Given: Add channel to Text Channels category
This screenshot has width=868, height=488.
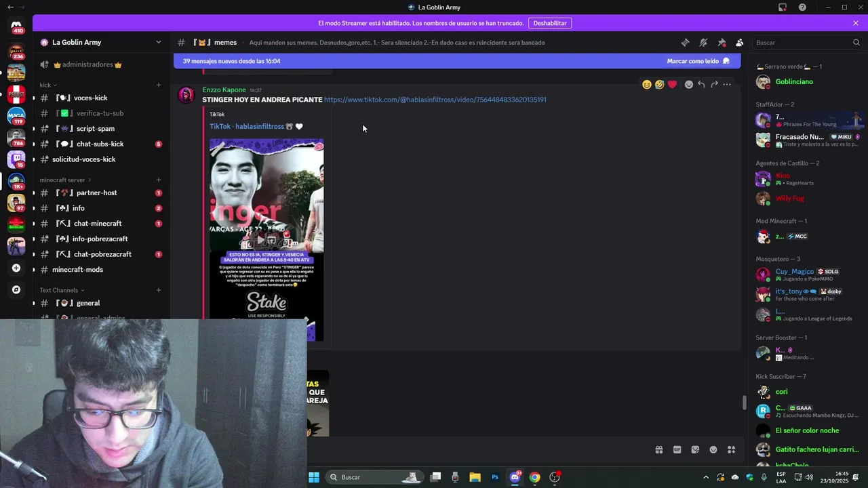Looking at the screenshot, I should 159,290.
